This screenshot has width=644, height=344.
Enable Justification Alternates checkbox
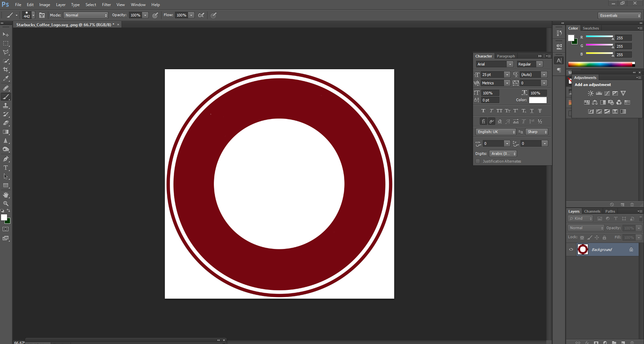tap(478, 161)
